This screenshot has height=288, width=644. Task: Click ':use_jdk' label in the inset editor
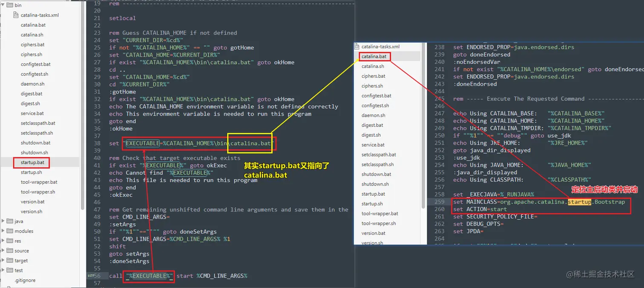pyautogui.click(x=466, y=157)
